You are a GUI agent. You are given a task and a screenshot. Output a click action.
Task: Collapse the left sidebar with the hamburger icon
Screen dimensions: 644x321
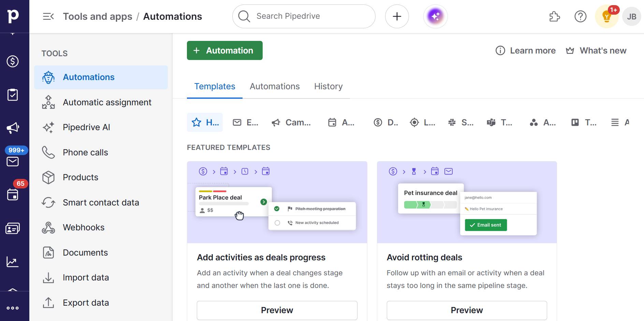[x=48, y=16]
